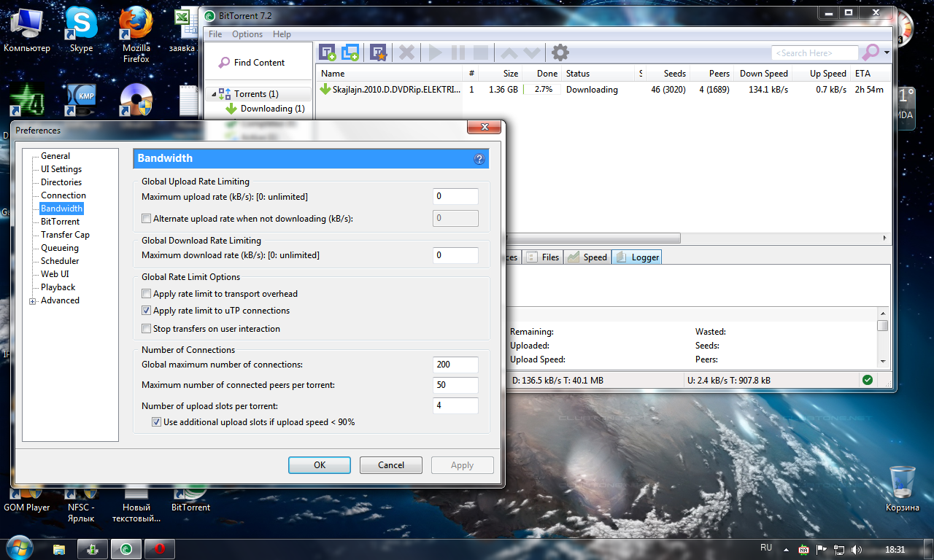This screenshot has width=934, height=560.
Task: Switch to the Speed tab
Action: coord(587,257)
